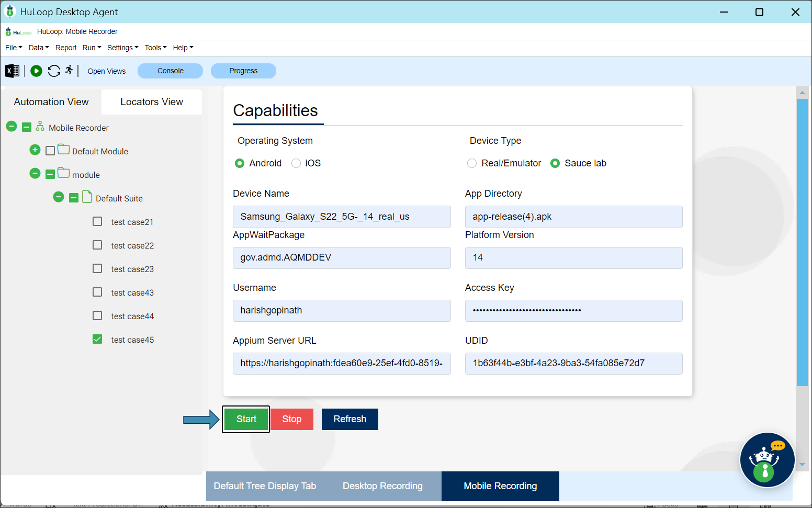Viewport: 812px width, 508px height.
Task: Check the test case21 checkbox
Action: coord(97,221)
